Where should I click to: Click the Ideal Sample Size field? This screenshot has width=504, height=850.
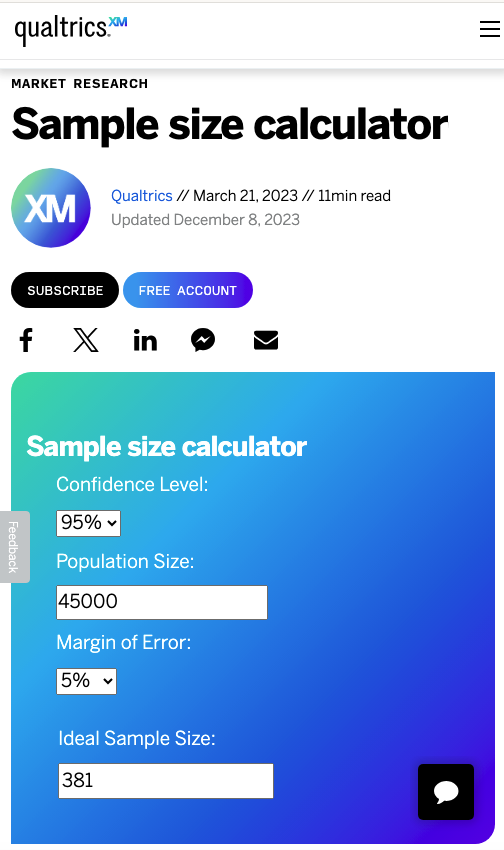click(x=166, y=781)
